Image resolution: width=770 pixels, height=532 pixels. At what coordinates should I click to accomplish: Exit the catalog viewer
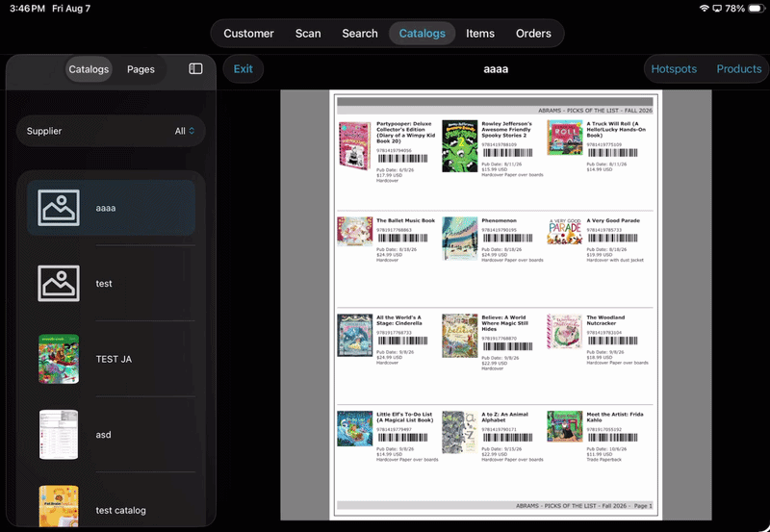point(244,68)
